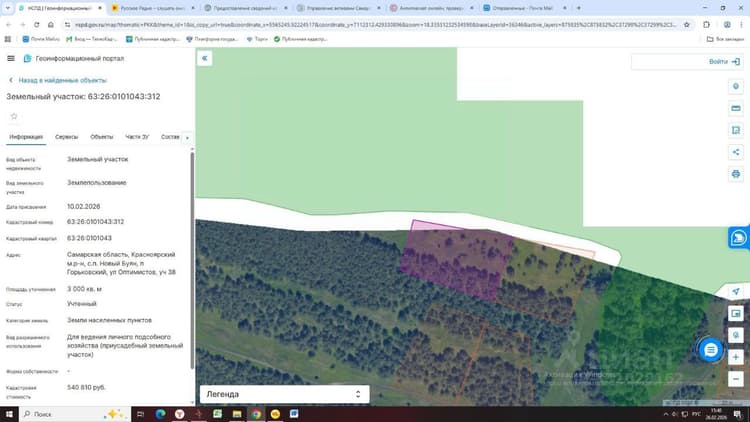Screen dimensions: 750x422
Task: Click the print icon on map toolbar
Action: 736,174
